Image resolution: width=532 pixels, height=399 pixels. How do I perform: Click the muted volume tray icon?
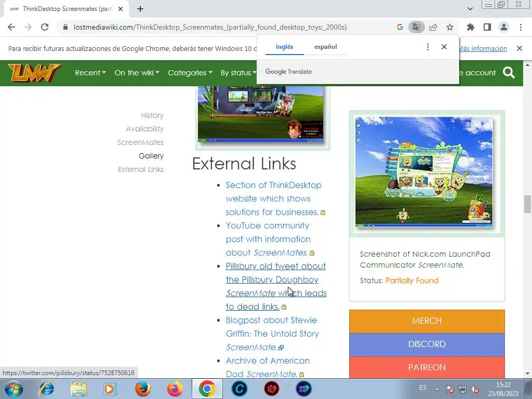475,389
